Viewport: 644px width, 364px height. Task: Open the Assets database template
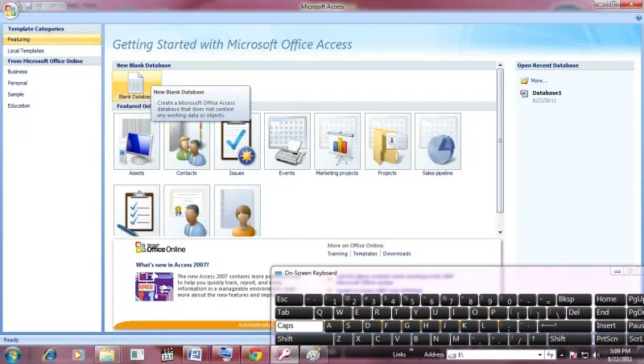(137, 141)
